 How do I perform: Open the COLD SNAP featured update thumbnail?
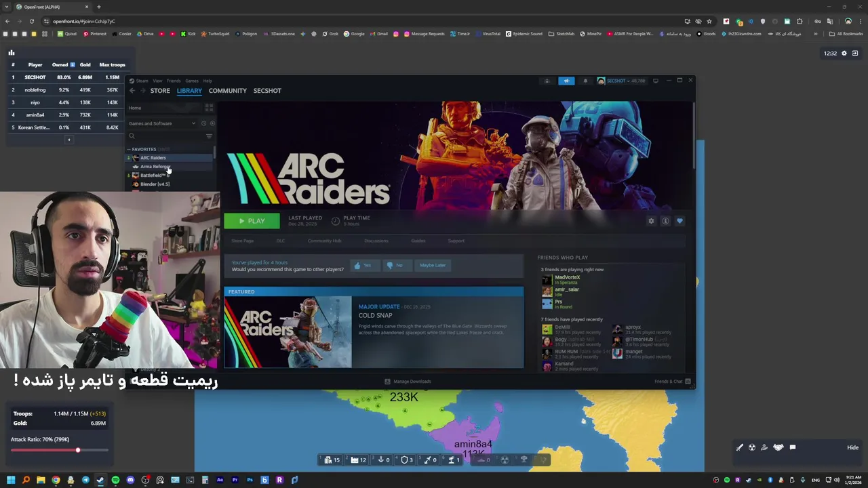tap(288, 332)
